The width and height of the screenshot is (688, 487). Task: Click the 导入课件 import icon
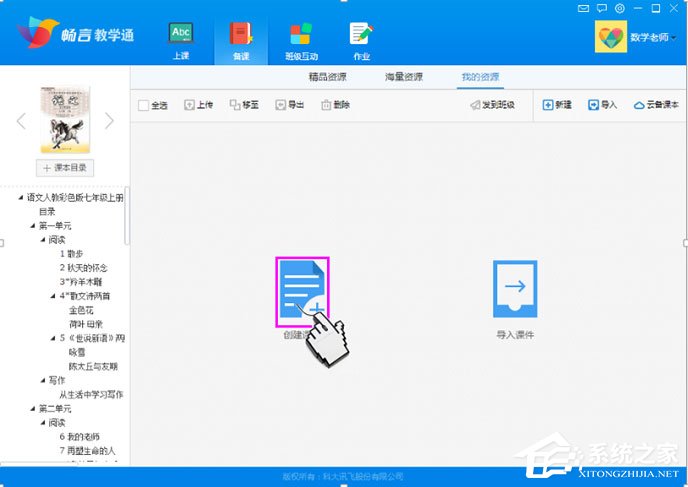tap(515, 289)
